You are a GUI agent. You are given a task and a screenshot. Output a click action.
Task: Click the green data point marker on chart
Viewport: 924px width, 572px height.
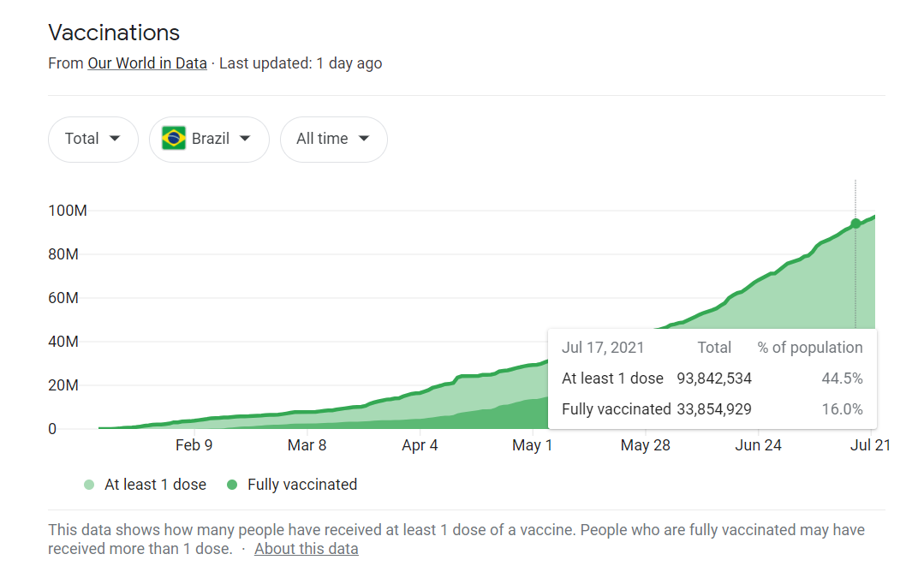pyautogui.click(x=855, y=223)
